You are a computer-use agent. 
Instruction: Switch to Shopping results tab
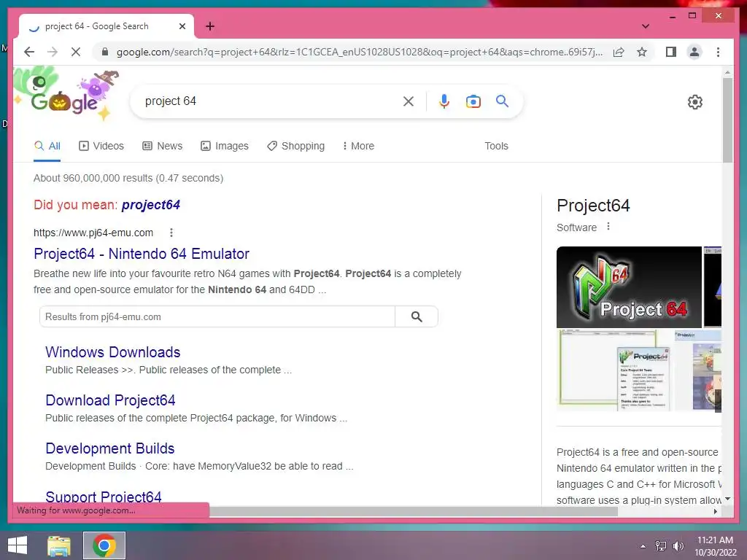tap(296, 146)
